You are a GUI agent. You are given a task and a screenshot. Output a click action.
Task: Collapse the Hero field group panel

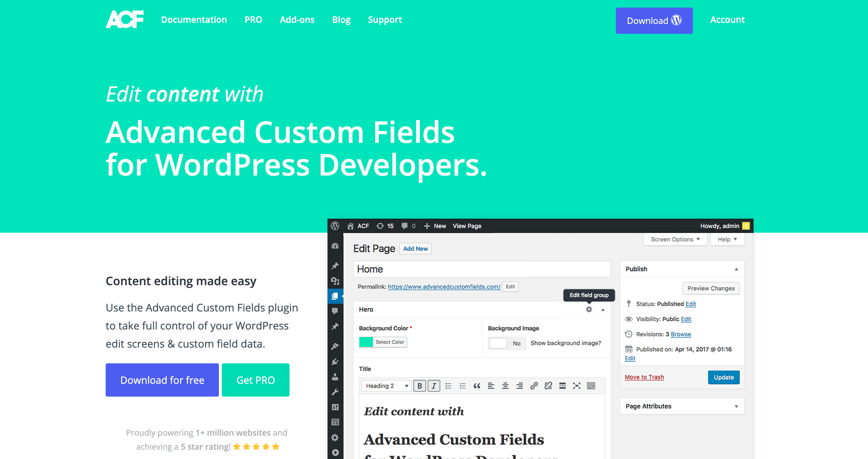click(603, 309)
